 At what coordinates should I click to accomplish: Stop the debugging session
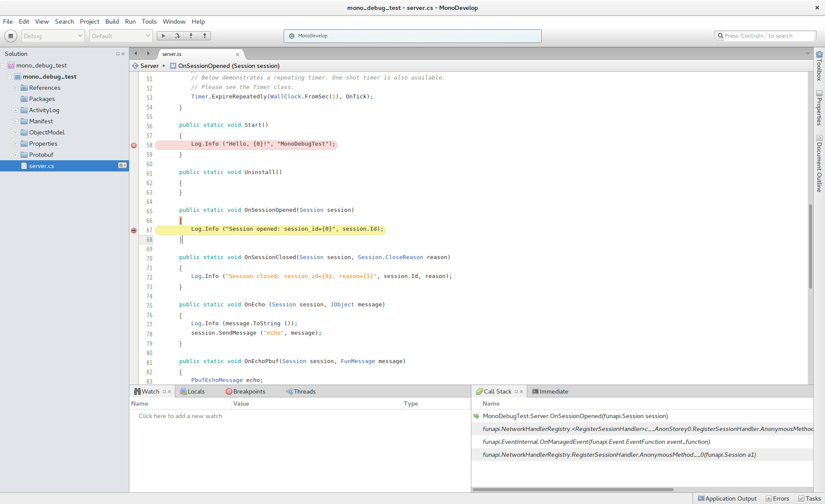11,36
